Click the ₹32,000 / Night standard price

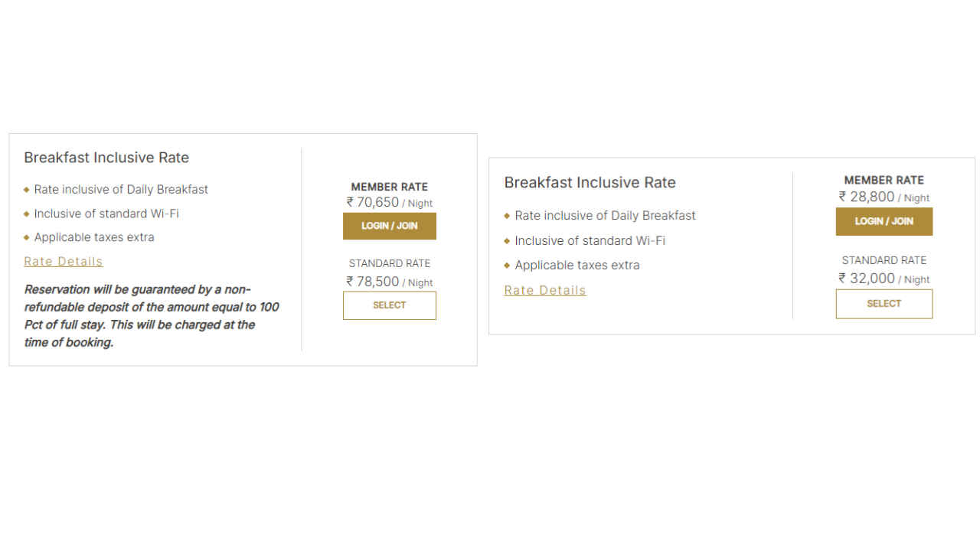(884, 279)
